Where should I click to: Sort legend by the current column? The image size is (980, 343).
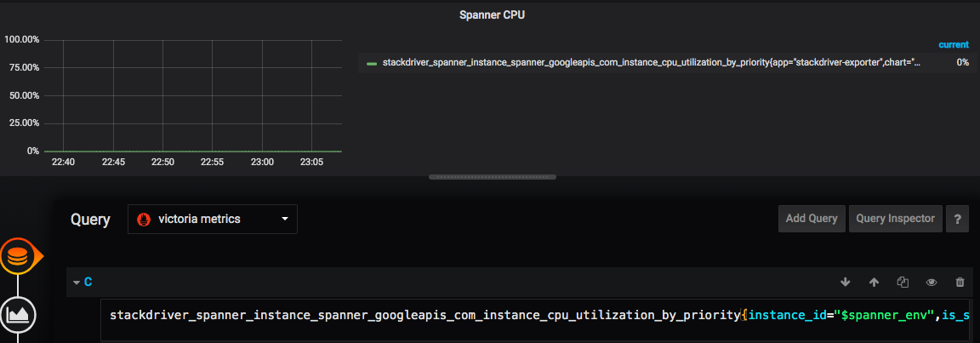(954, 45)
